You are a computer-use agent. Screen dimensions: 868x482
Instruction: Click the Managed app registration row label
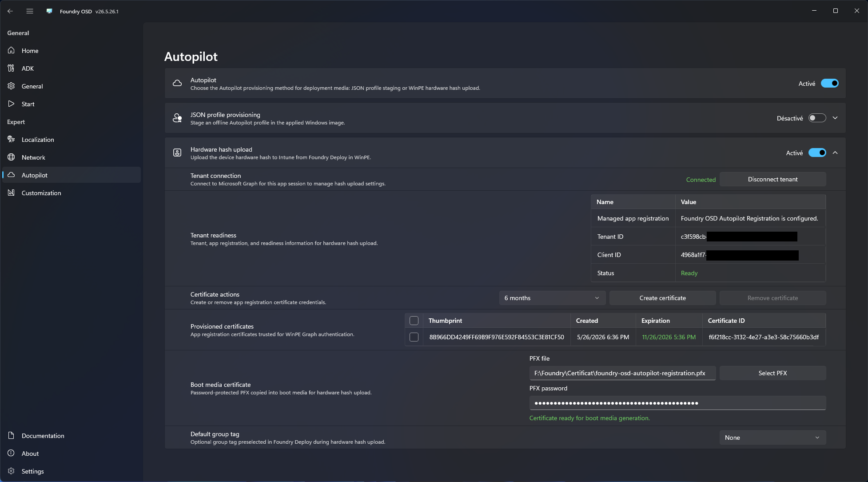[633, 218]
